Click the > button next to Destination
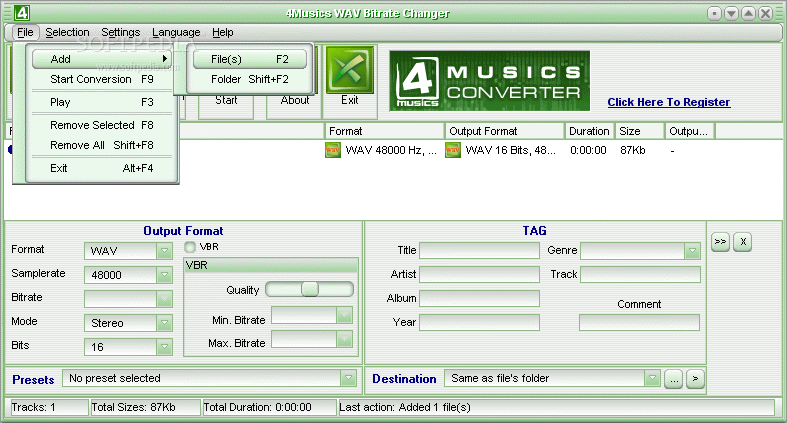Screen dimensions: 787x423 [695, 379]
